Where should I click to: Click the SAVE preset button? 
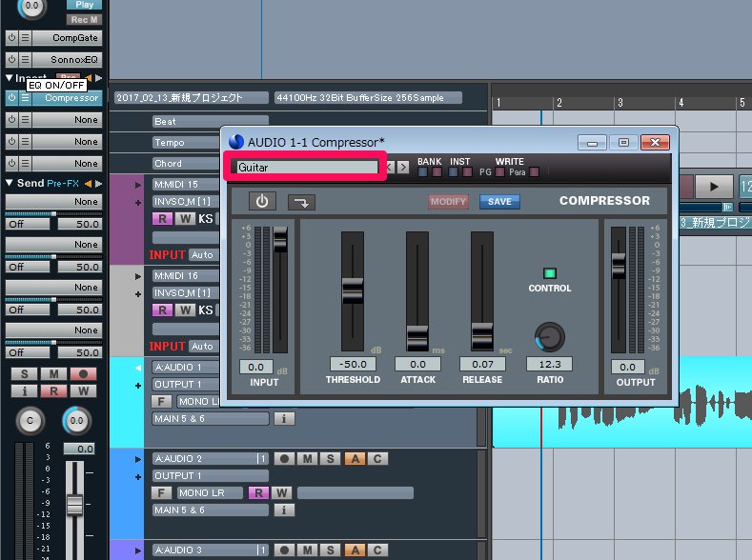(499, 202)
